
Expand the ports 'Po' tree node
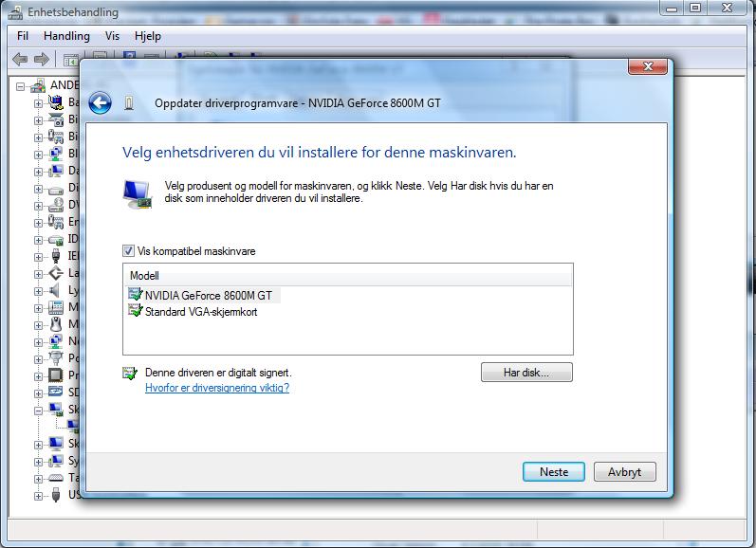pyautogui.click(x=38, y=359)
